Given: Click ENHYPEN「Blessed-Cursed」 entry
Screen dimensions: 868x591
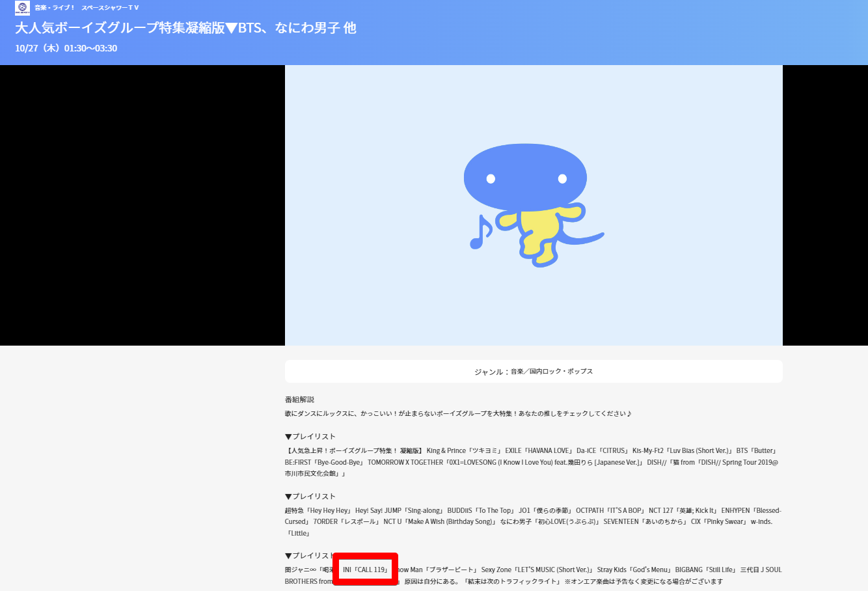Looking at the screenshot, I should [x=752, y=511].
